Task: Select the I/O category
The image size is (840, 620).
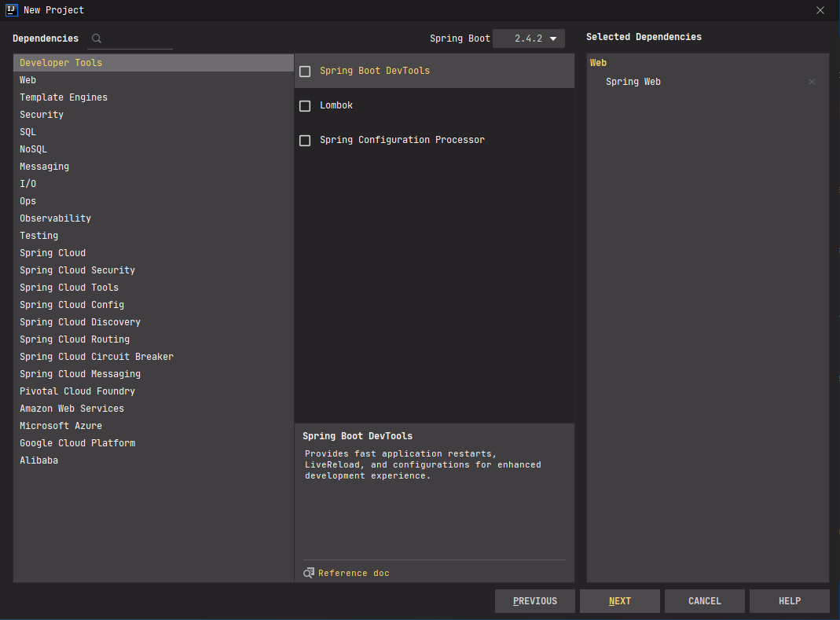Action: pos(154,184)
